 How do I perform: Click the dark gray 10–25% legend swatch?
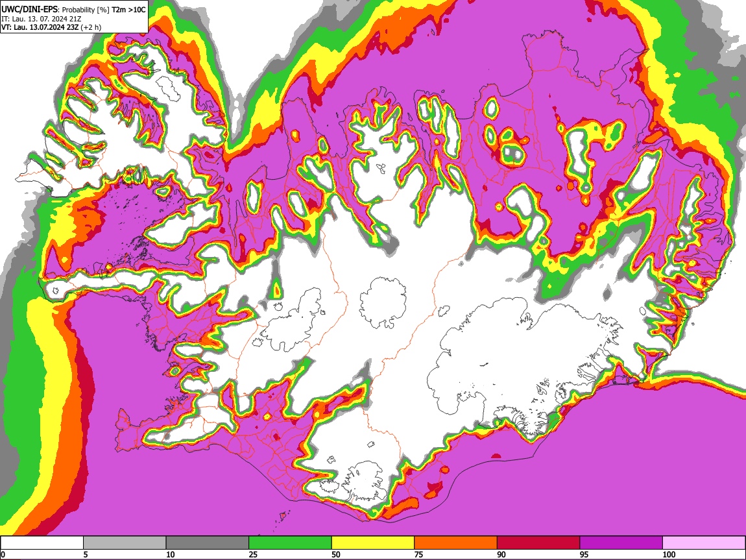208,543
